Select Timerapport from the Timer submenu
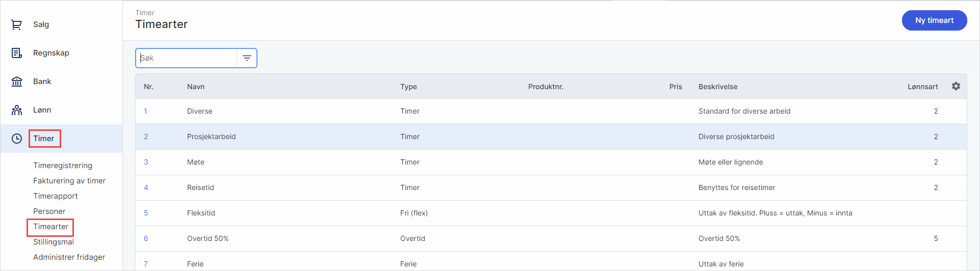 [56, 196]
